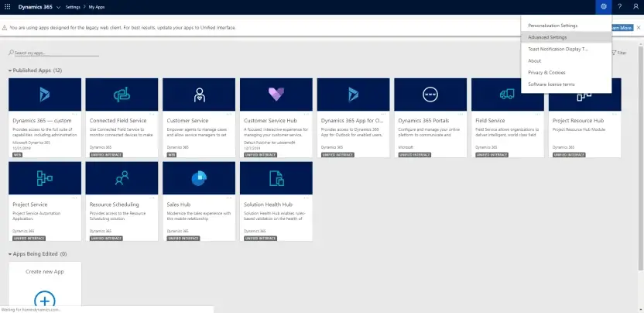Screen dimensions: 644x313
Task: Open more options on Sales Hub tile
Action: 229,198
